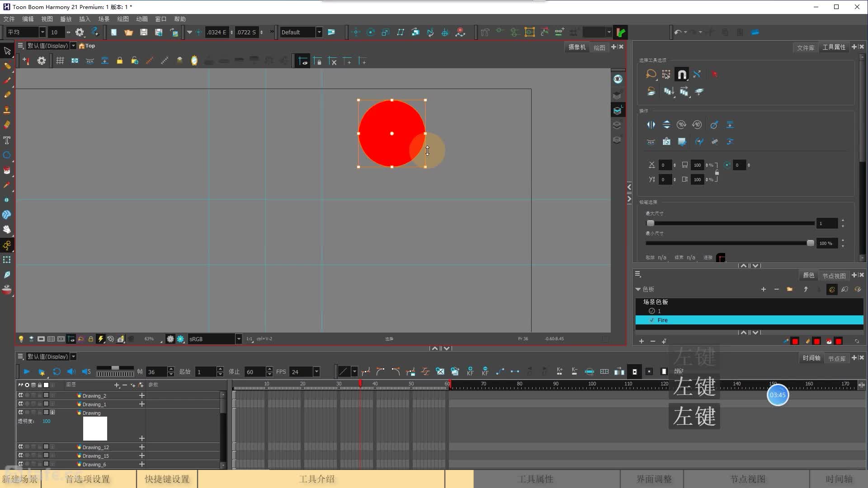Toggle visibility of Drawing_15 layer
The width and height of the screenshot is (868, 488).
click(x=21, y=455)
